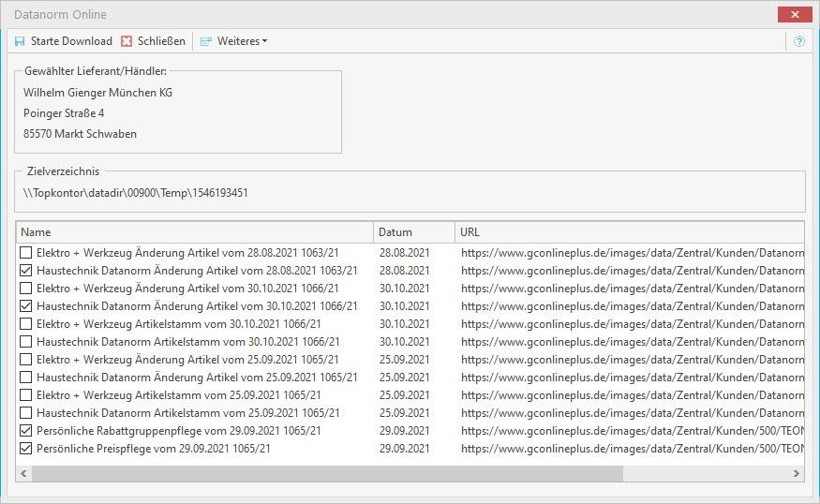Check Elektro + Werkzeug Artikelstamm 30.10.2021
This screenshot has width=820, height=504.
[25, 323]
